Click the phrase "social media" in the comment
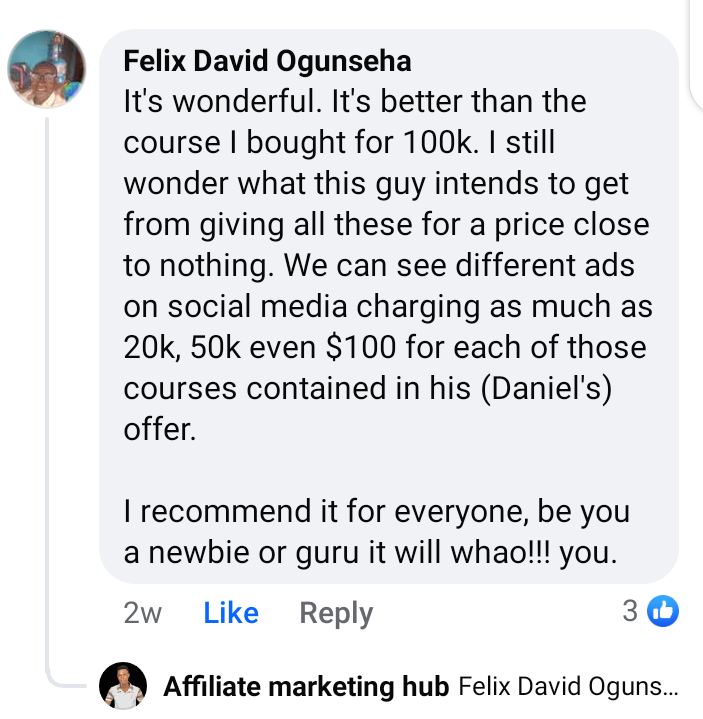The height and width of the screenshot is (719, 703). 257,306
